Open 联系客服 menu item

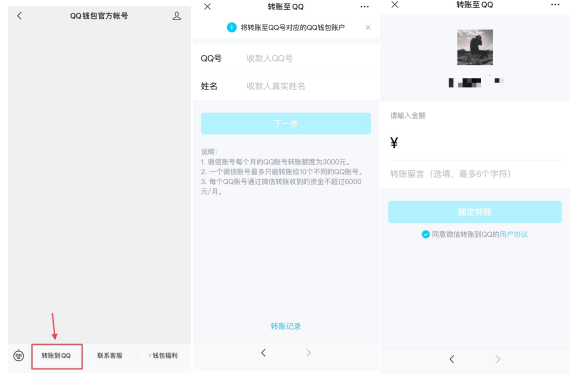pos(110,355)
